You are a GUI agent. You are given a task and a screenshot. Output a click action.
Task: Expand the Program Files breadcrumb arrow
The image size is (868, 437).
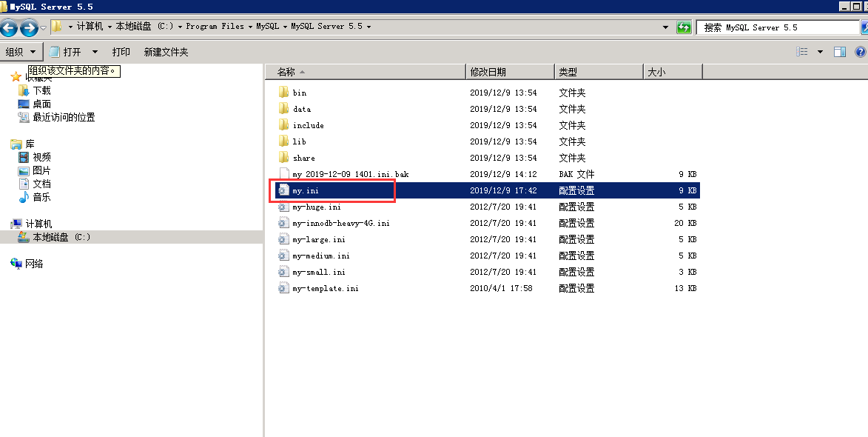pos(250,27)
